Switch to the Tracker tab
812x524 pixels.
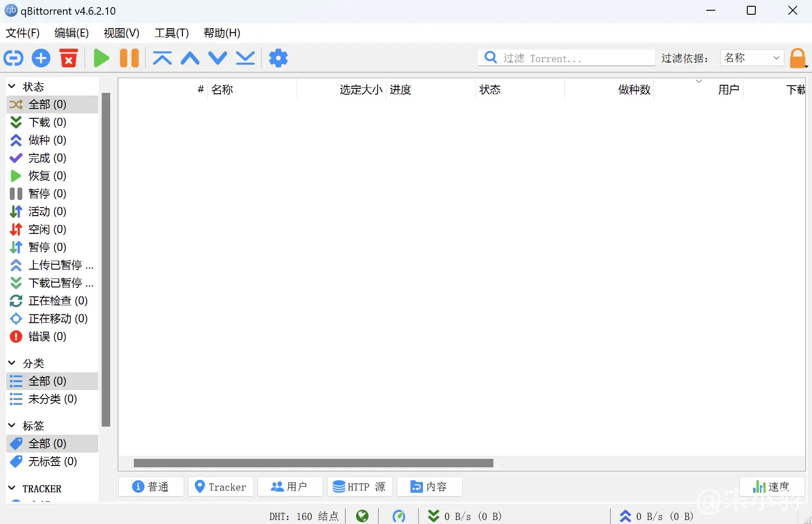pyautogui.click(x=221, y=487)
